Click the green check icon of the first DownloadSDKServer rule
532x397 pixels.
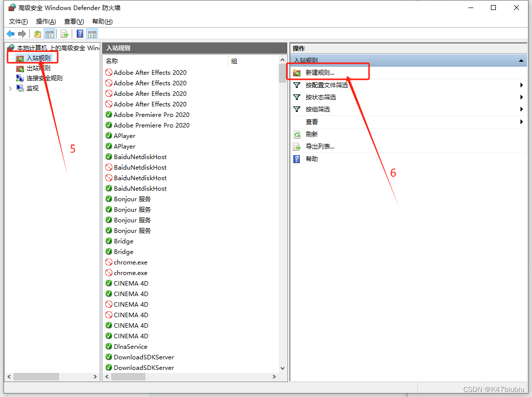coord(109,357)
